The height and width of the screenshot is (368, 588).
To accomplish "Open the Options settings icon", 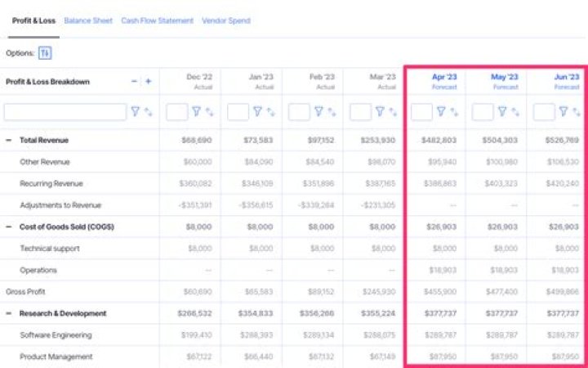I will coord(45,53).
